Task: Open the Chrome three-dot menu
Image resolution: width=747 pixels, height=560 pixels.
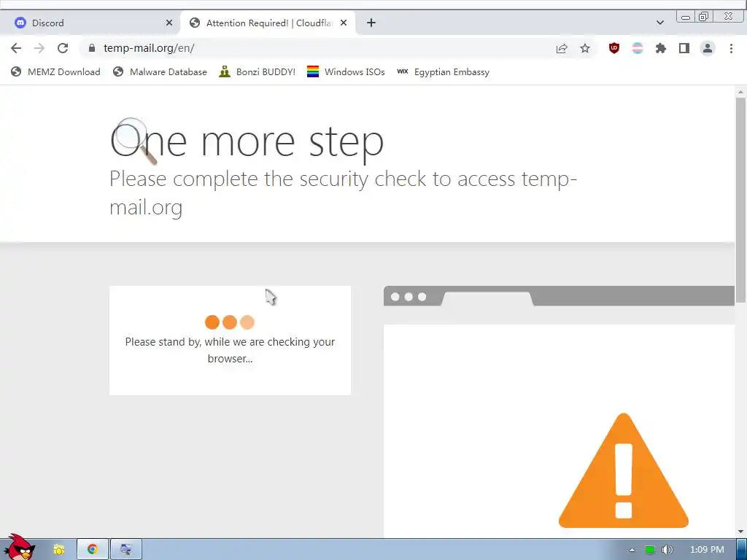Action: [731, 48]
